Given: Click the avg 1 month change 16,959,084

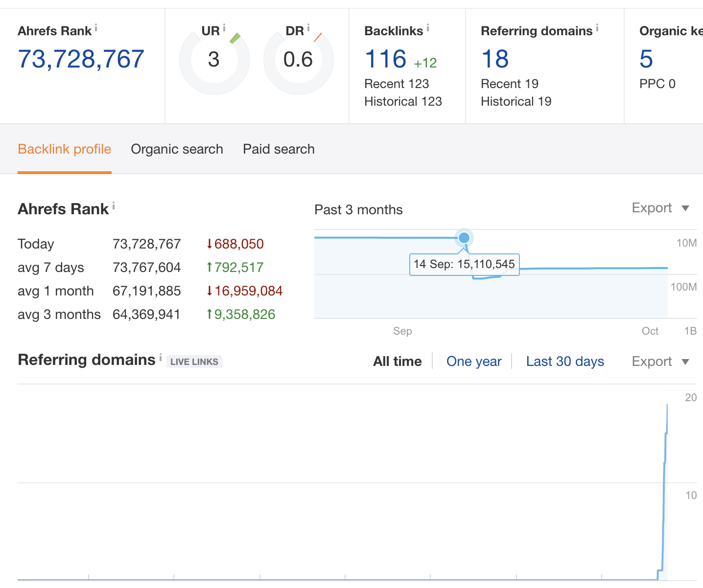Looking at the screenshot, I should click(244, 291).
